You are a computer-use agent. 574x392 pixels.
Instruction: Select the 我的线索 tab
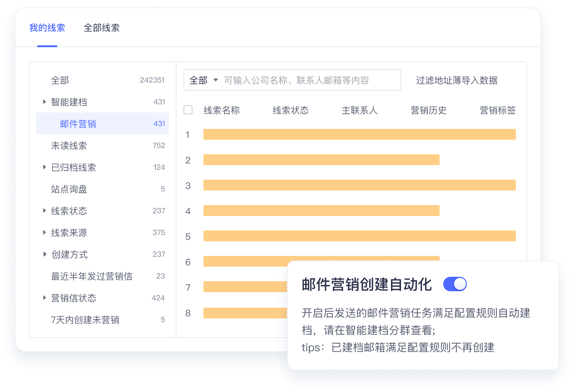point(48,28)
